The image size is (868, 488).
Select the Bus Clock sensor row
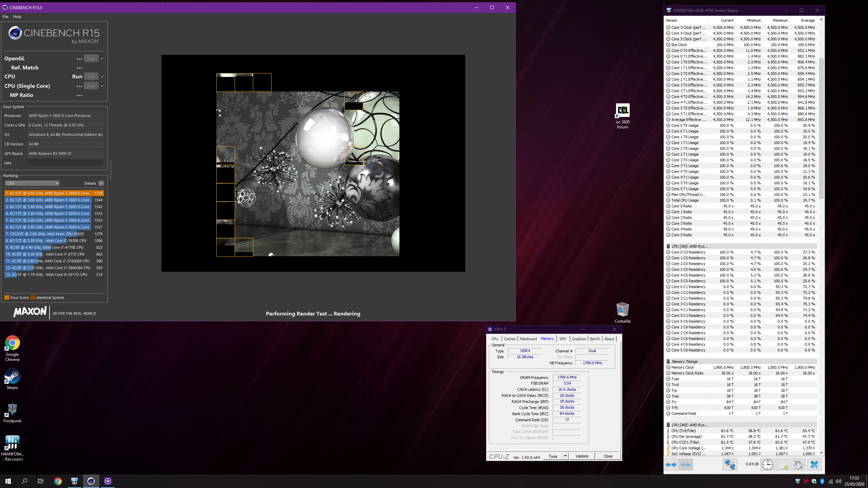click(x=741, y=45)
